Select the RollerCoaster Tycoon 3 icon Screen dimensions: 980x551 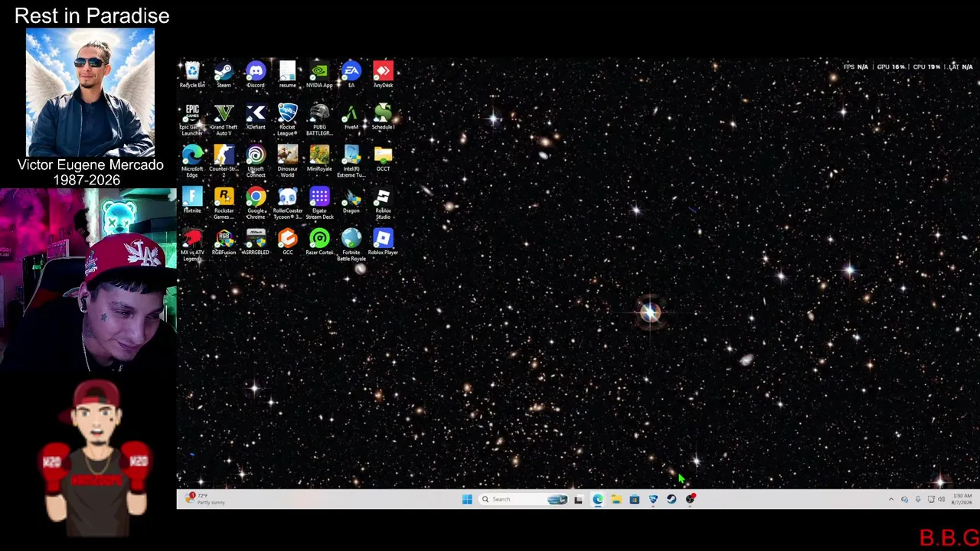pos(287,204)
